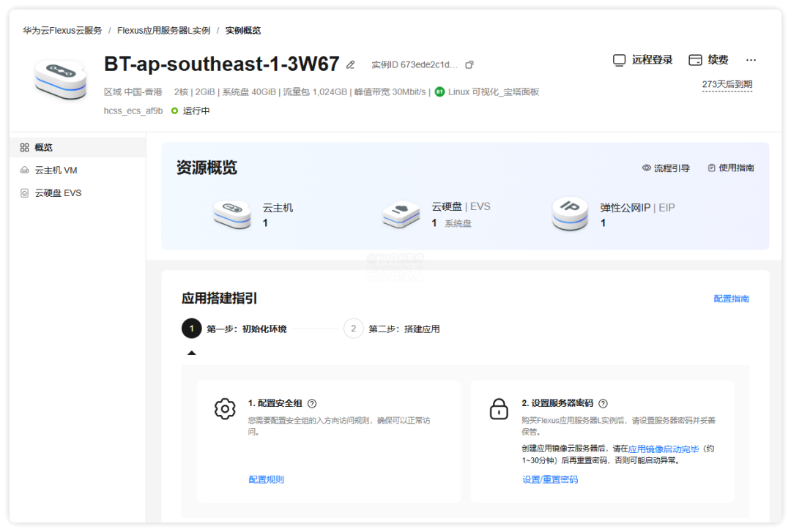Click the 系统盘 label under EVS
The width and height of the screenshot is (791, 532).
pyautogui.click(x=458, y=223)
